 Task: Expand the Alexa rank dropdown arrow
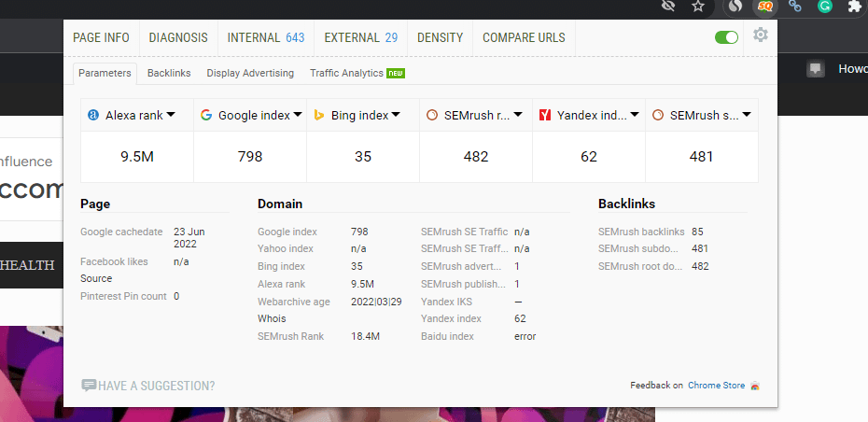[x=171, y=115]
